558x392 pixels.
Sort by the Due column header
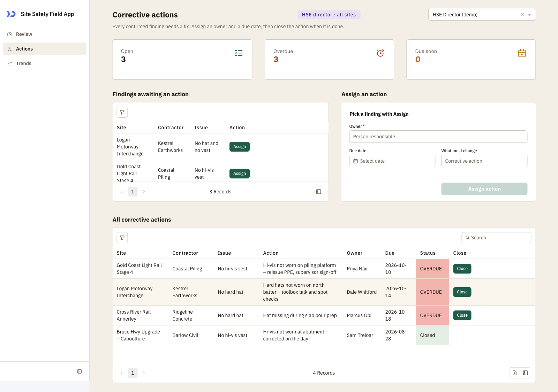tap(390, 253)
